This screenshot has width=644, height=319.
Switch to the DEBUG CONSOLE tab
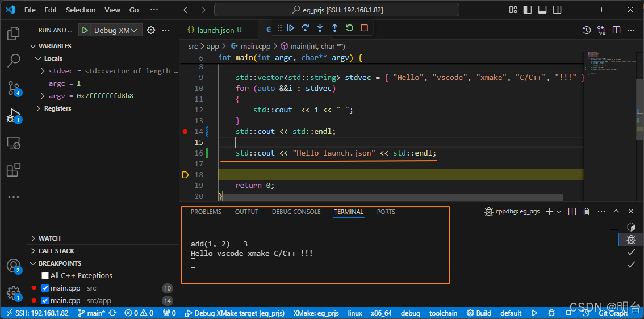pos(296,212)
